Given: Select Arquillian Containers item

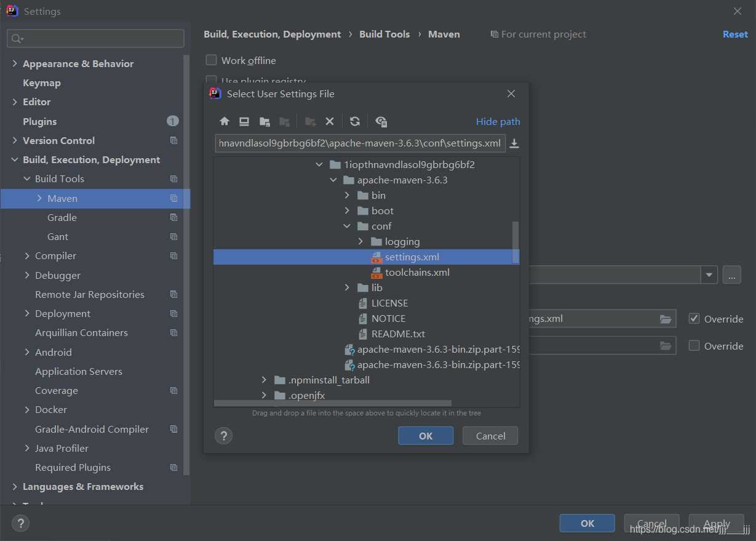Looking at the screenshot, I should (x=81, y=332).
